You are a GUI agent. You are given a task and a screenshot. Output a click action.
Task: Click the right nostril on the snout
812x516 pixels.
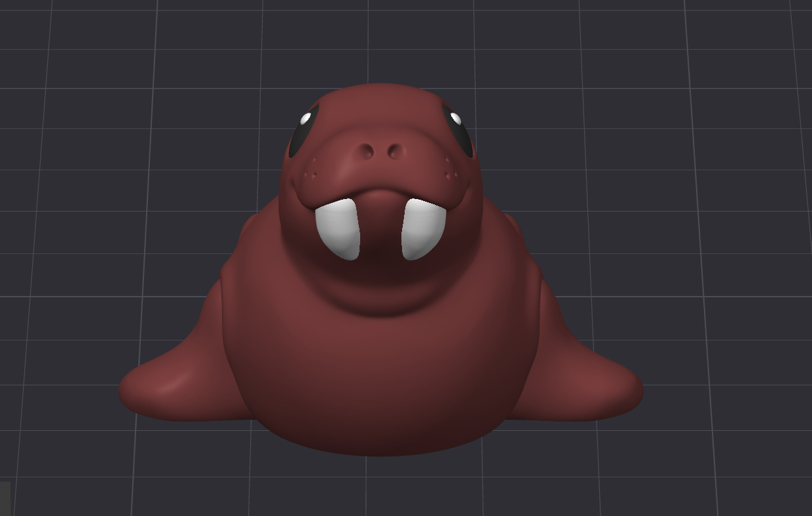395,152
